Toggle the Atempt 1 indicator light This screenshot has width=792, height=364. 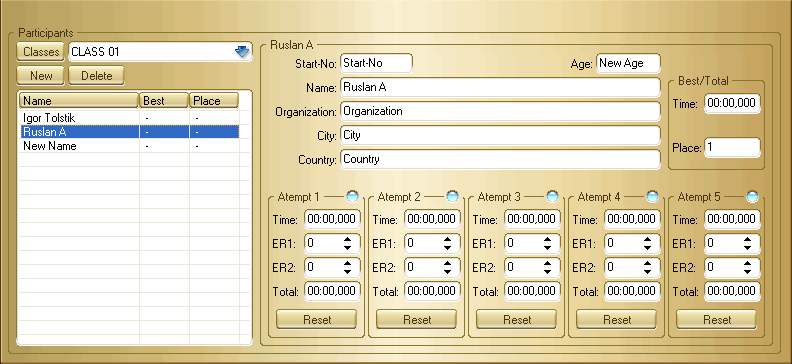point(353,196)
